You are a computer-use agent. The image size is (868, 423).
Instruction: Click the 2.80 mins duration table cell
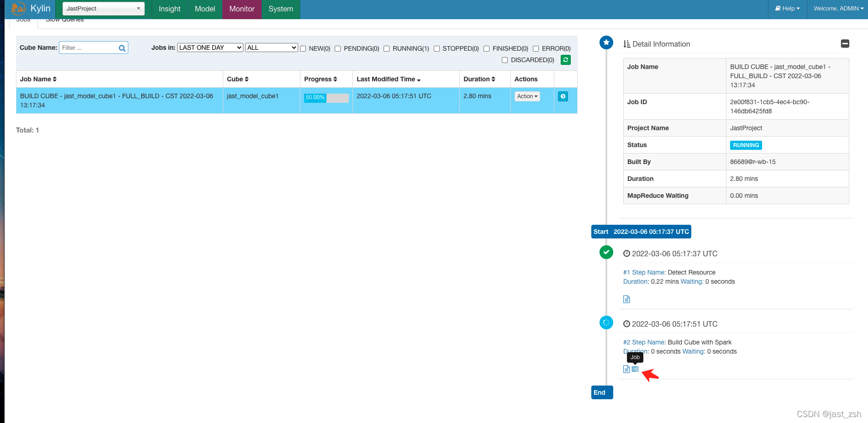point(485,100)
